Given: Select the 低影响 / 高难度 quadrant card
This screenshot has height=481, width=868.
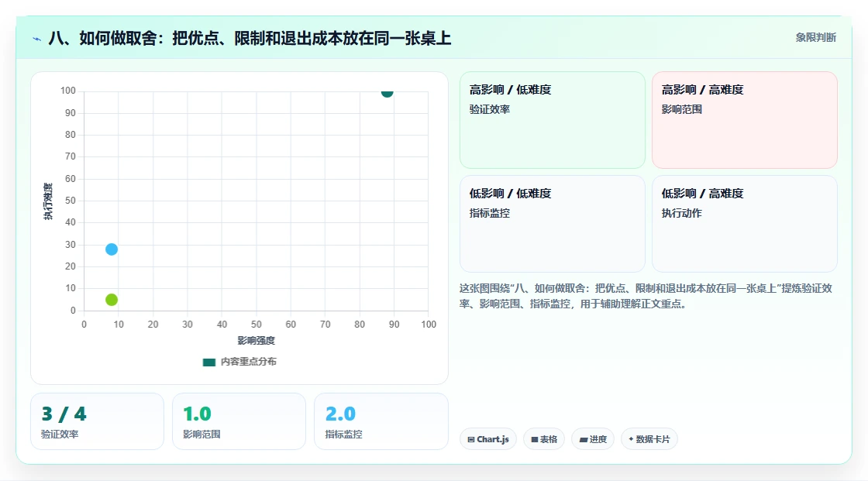Looking at the screenshot, I should 745,224.
